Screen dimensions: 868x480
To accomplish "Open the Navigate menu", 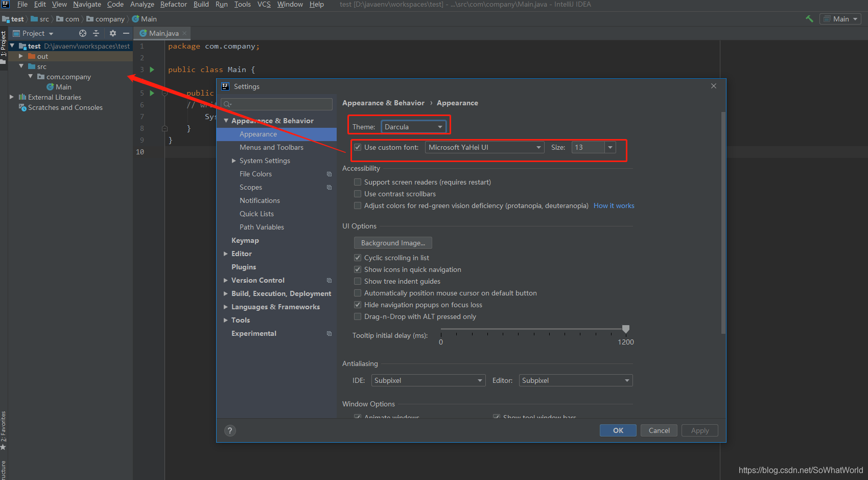I will [87, 4].
